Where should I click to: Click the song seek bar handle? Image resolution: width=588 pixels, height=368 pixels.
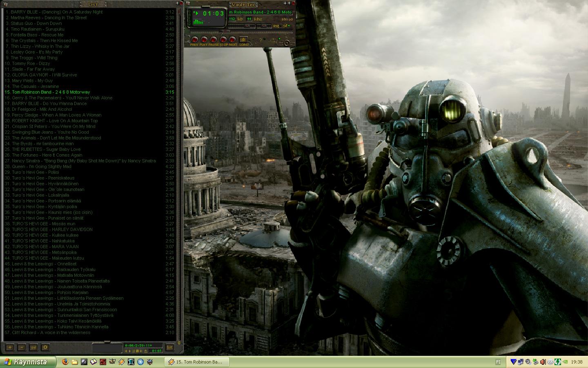225,31
